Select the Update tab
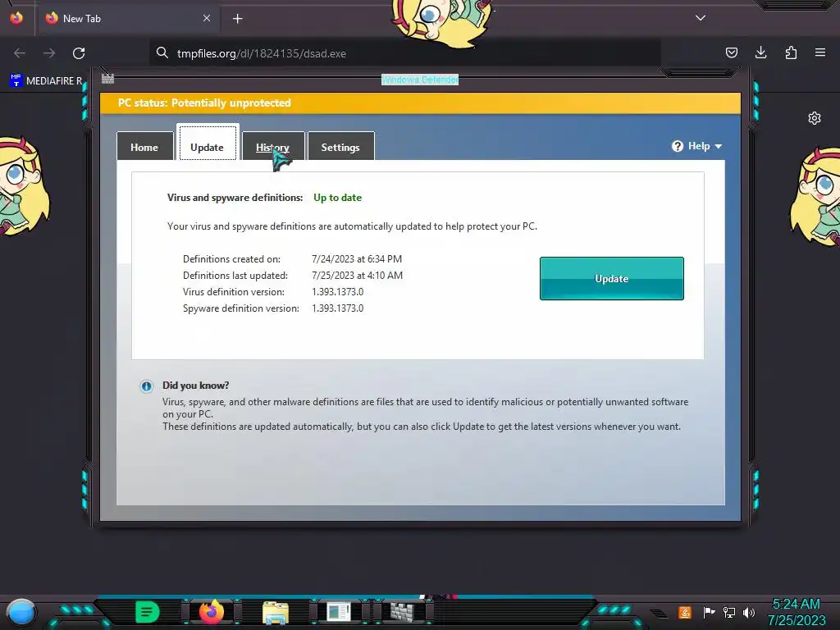840x630 pixels. (x=208, y=144)
